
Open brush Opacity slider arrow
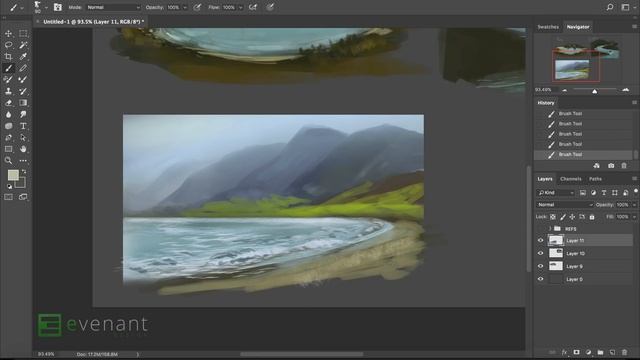tap(185, 7)
